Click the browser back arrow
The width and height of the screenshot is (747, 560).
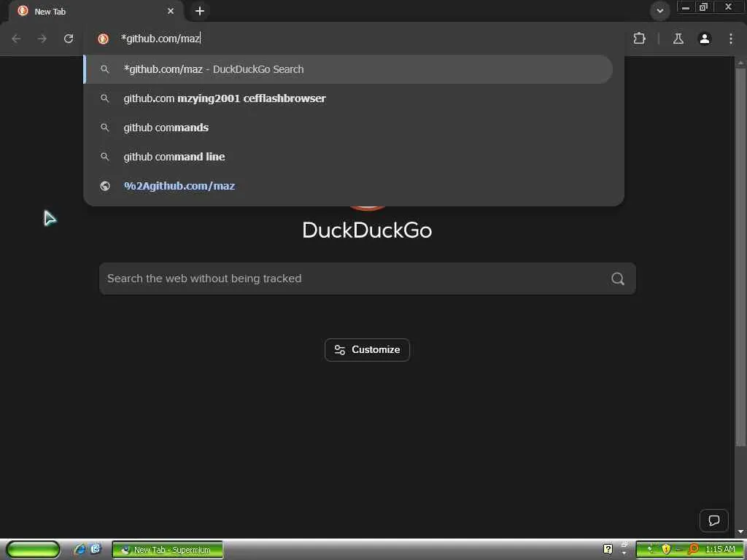pos(16,39)
